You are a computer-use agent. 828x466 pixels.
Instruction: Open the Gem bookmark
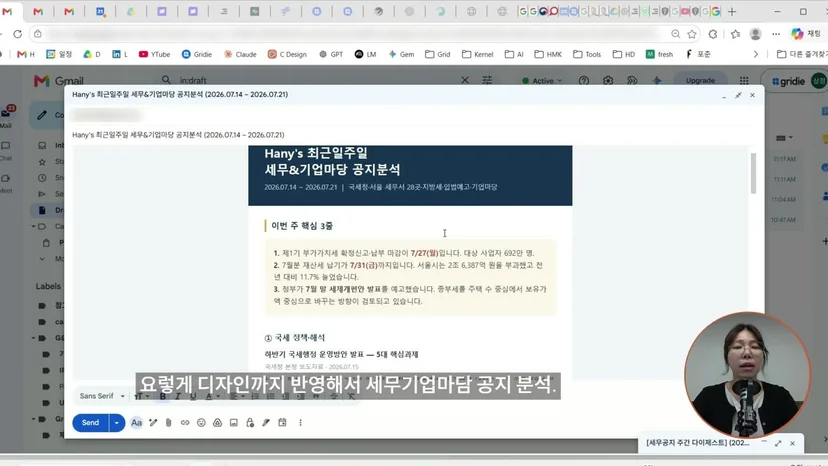click(401, 54)
